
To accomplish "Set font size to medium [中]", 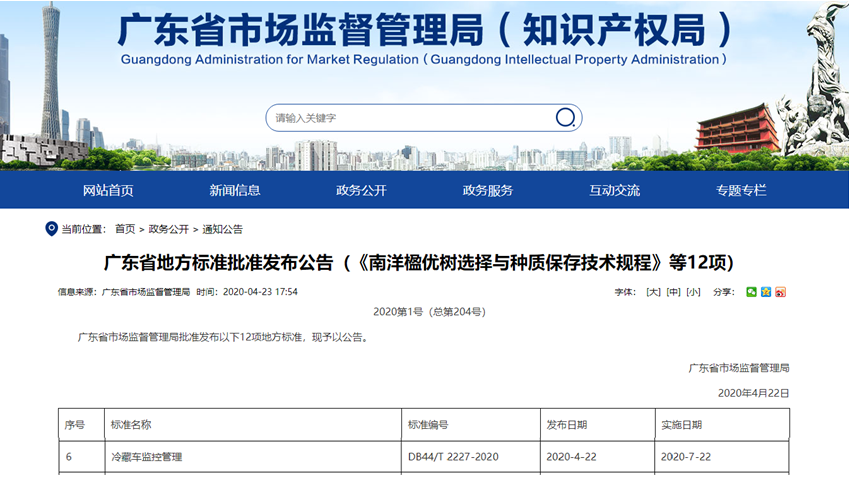I will [x=673, y=292].
